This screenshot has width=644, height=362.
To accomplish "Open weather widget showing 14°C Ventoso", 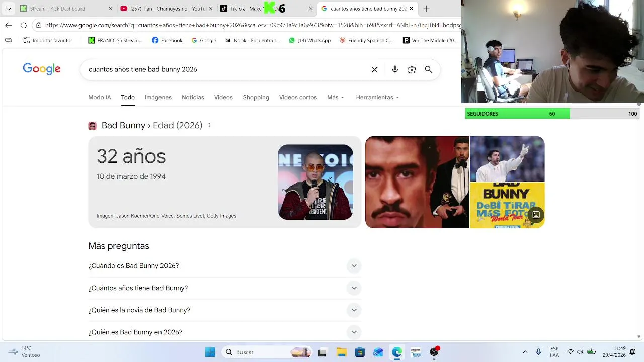I will click(x=24, y=352).
